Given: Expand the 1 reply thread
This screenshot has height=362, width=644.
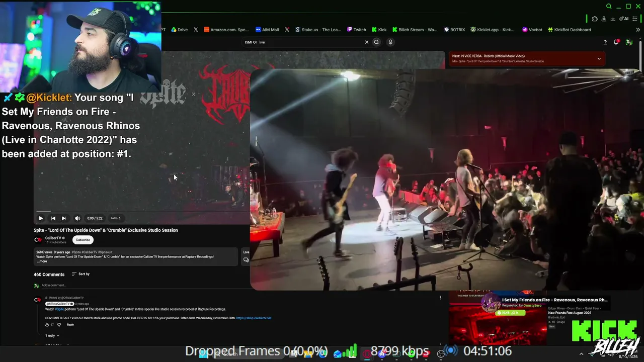Looking at the screenshot, I should coord(52,335).
